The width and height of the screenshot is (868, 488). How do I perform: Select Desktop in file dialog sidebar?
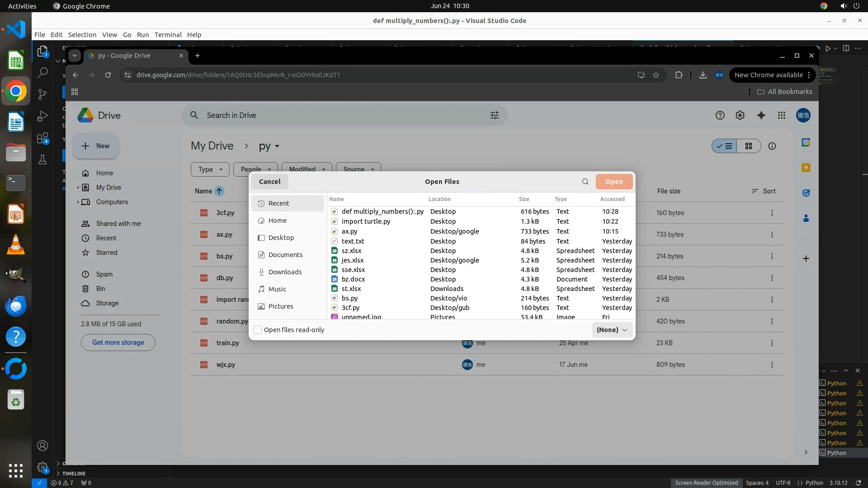tap(281, 238)
